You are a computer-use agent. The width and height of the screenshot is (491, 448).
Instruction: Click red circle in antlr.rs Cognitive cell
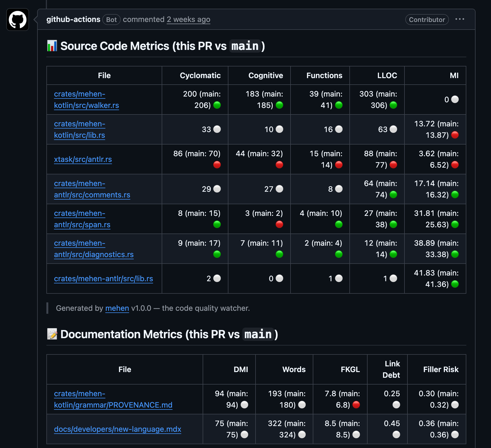point(279,165)
